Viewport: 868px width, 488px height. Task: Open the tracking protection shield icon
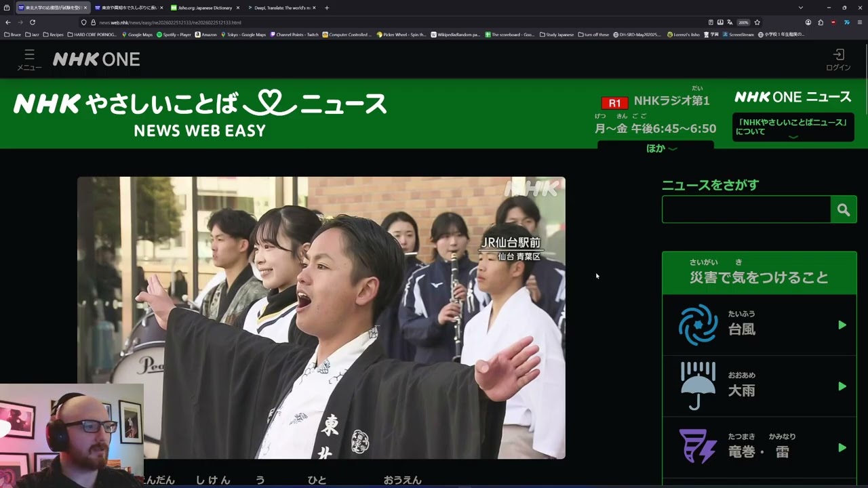(x=84, y=22)
